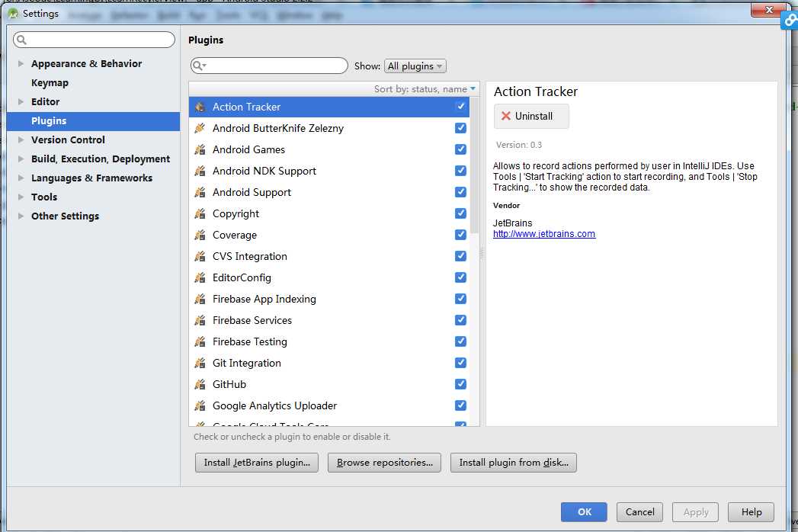Expand Languages & Frameworks arrow
The image size is (798, 532).
21,178
